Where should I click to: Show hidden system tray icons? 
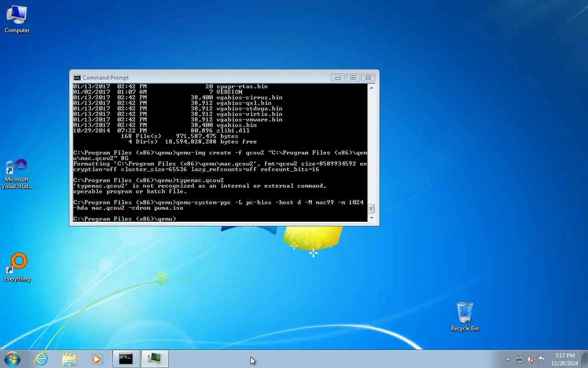coord(508,359)
